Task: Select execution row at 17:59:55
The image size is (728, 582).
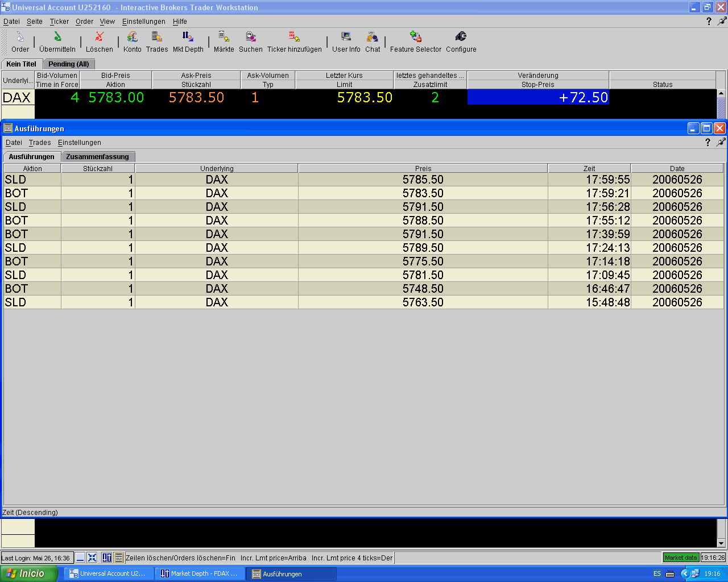Action: tap(364, 180)
